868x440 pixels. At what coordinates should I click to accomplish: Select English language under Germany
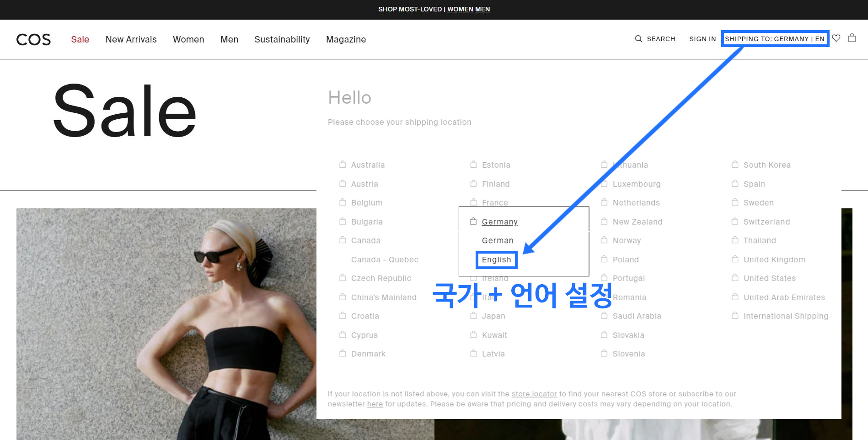pos(496,260)
